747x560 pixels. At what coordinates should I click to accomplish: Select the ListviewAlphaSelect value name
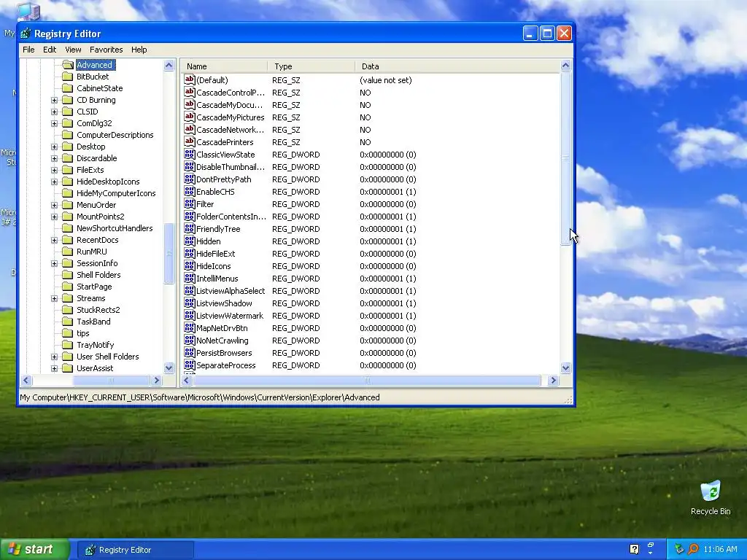231,291
